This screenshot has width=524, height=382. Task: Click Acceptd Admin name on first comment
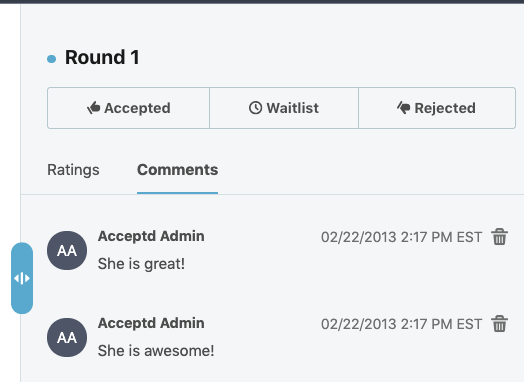tap(151, 236)
